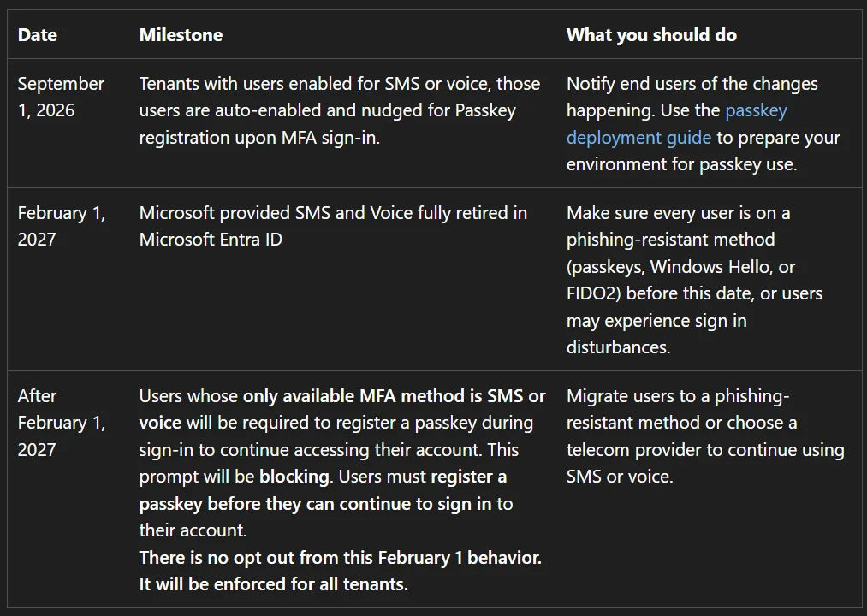867x616 pixels.
Task: Click the SMS and Voice fully retired milestone
Action: click(333, 226)
